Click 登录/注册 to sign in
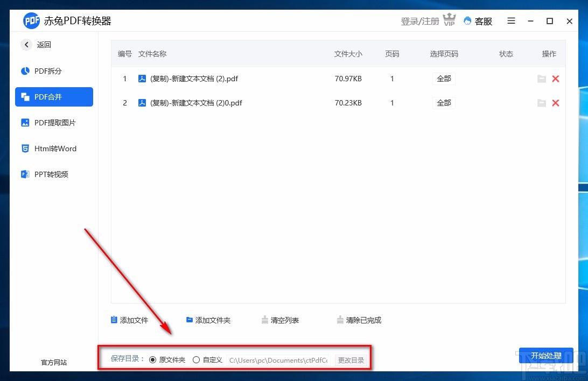The width and height of the screenshot is (588, 381). [x=419, y=21]
